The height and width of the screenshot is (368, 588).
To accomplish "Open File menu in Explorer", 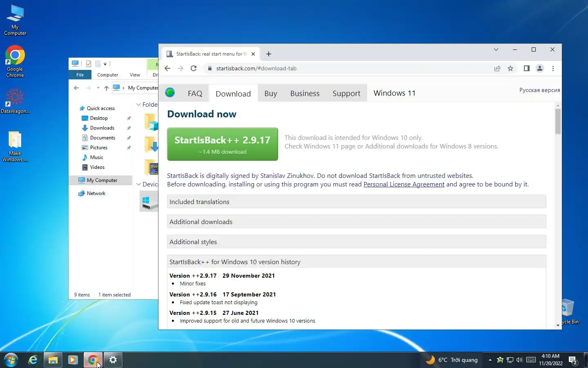I will click(80, 75).
